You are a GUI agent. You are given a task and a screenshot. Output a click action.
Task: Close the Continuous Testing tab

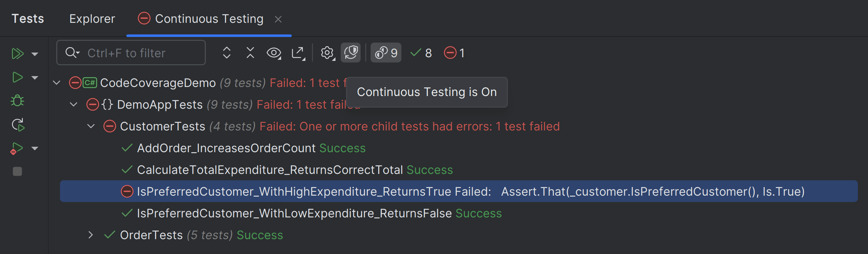pos(278,19)
